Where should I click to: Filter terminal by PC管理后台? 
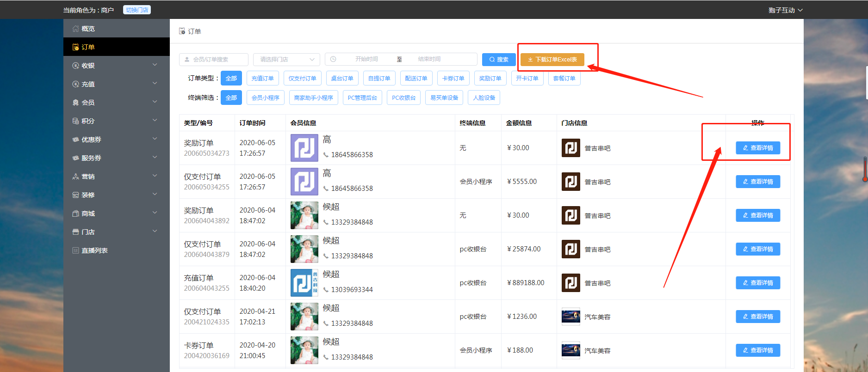point(363,98)
